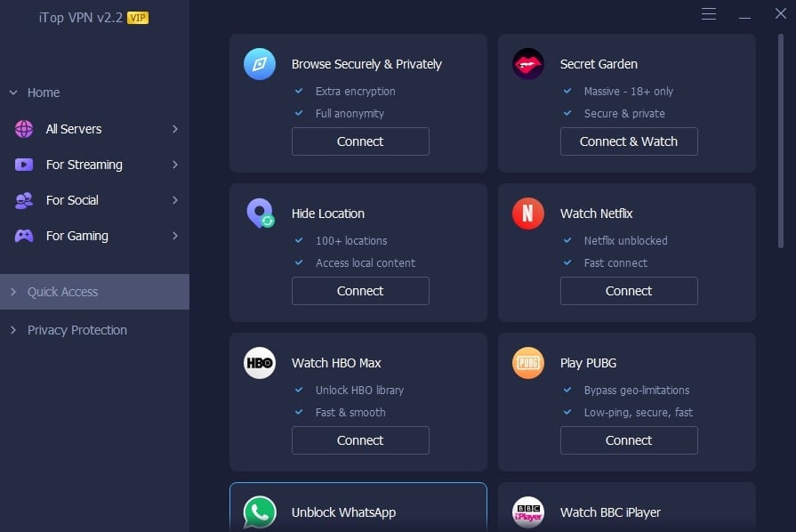Click the Massive - 18+ only text
Image resolution: width=796 pixels, height=532 pixels.
[x=629, y=92]
